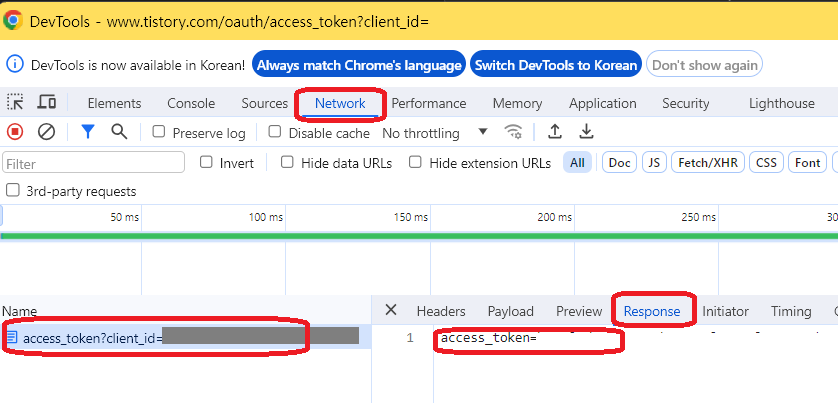This screenshot has width=838, height=403.
Task: Open the Headers tab of the request
Action: coord(441,311)
